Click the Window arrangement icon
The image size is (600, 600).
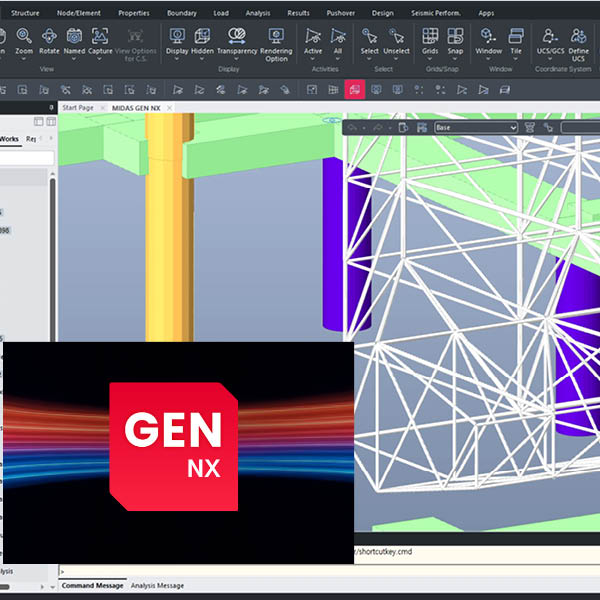489,36
